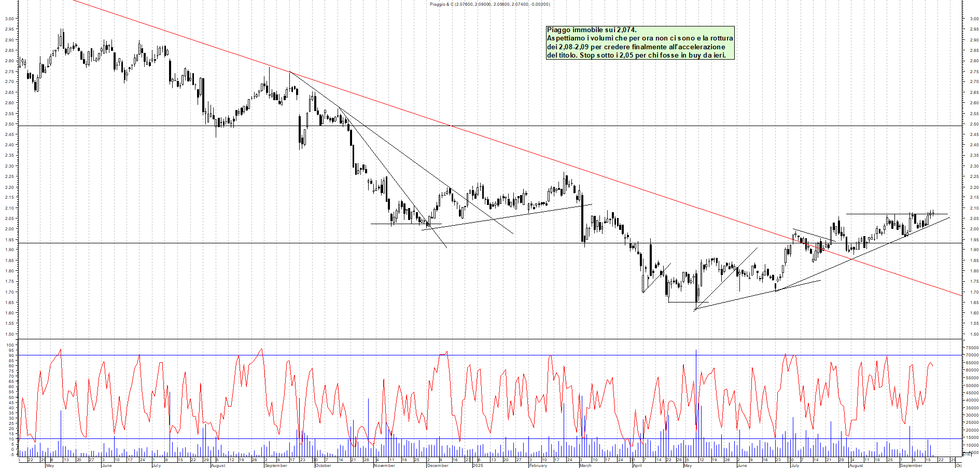The width and height of the screenshot is (980, 468).
Task: Click the Piaggio & C chart title text
Action: pos(490,4)
